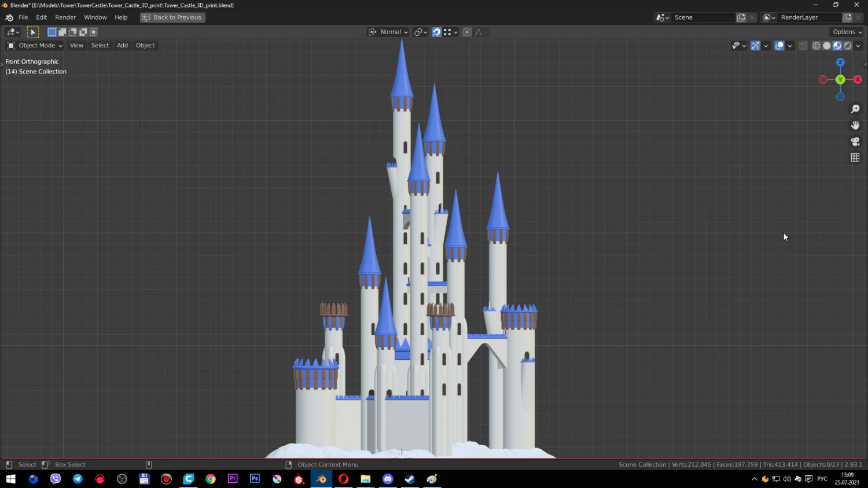Open Discord from the taskbar

tap(388, 479)
